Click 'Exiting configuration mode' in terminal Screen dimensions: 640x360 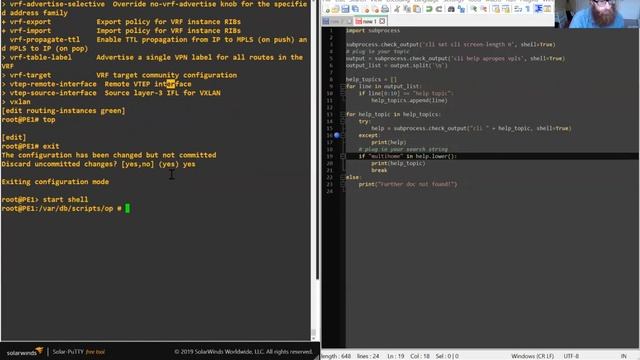(x=56, y=182)
